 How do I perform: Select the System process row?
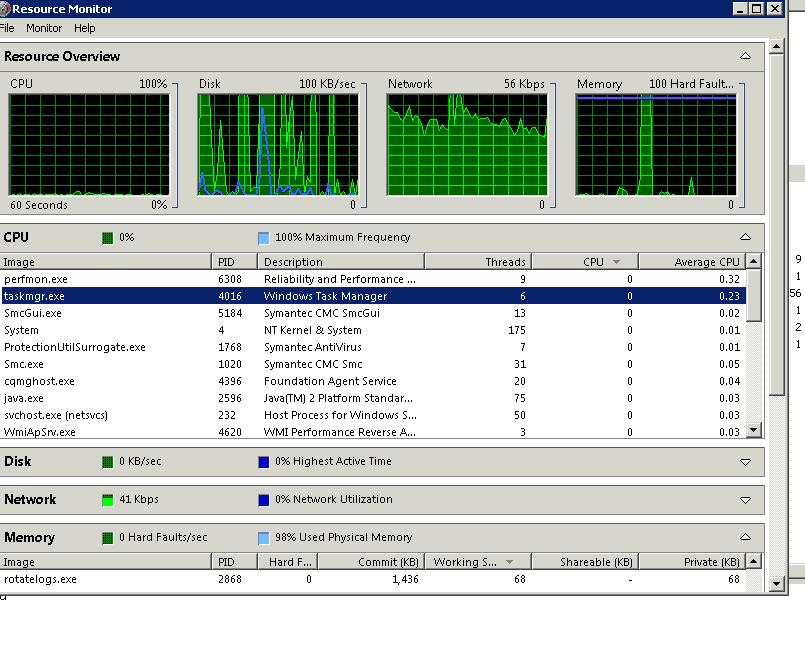373,330
